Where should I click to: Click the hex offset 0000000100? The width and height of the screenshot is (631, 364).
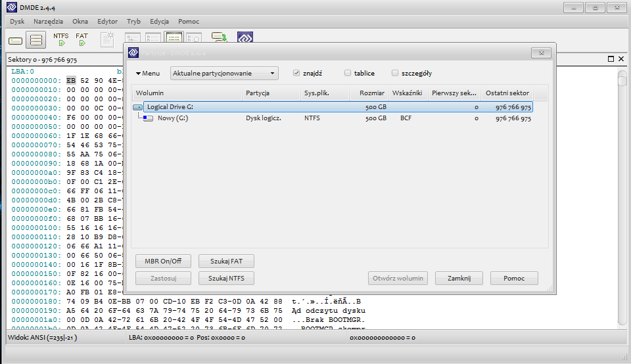click(x=36, y=227)
